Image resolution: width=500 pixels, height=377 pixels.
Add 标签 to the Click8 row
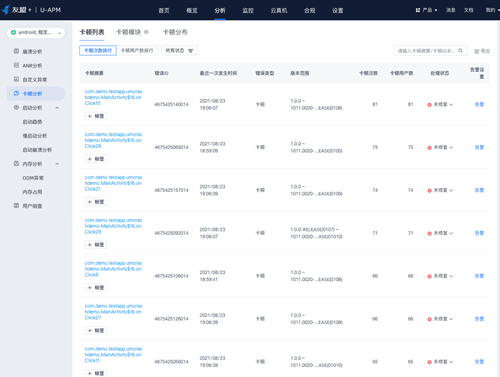tap(96, 288)
